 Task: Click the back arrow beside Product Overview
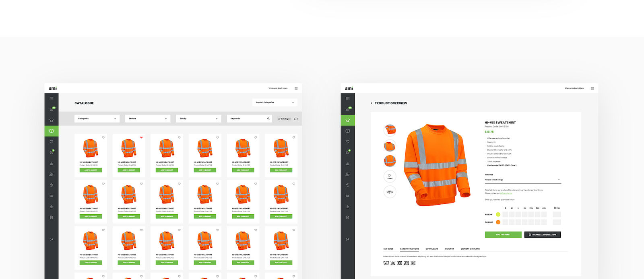[x=371, y=103]
